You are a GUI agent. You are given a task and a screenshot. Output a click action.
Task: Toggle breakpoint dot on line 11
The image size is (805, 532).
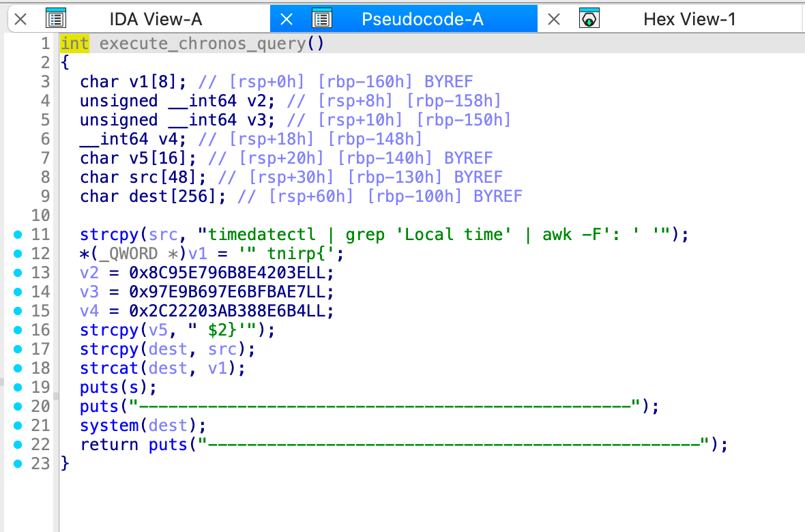[x=18, y=235]
